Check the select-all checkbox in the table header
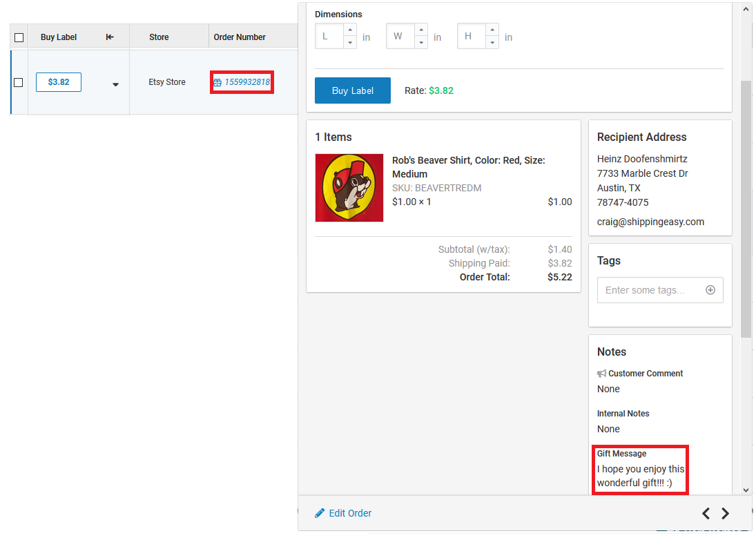Image resolution: width=756 pixels, height=538 pixels. pos(19,37)
